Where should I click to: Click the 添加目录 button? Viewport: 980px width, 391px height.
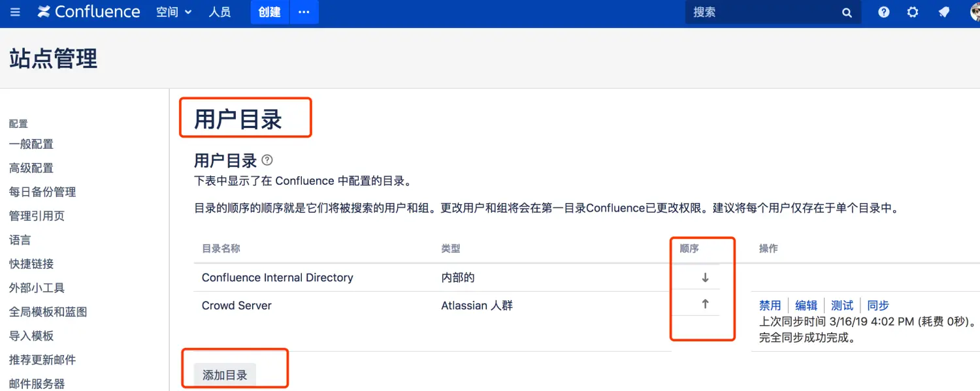(225, 375)
